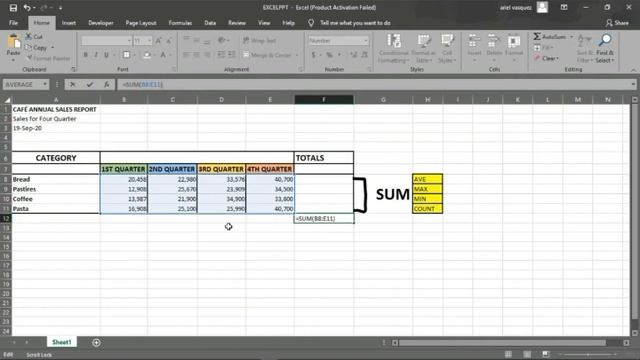Toggle Italic formatting
640x360 pixels.
point(96,55)
